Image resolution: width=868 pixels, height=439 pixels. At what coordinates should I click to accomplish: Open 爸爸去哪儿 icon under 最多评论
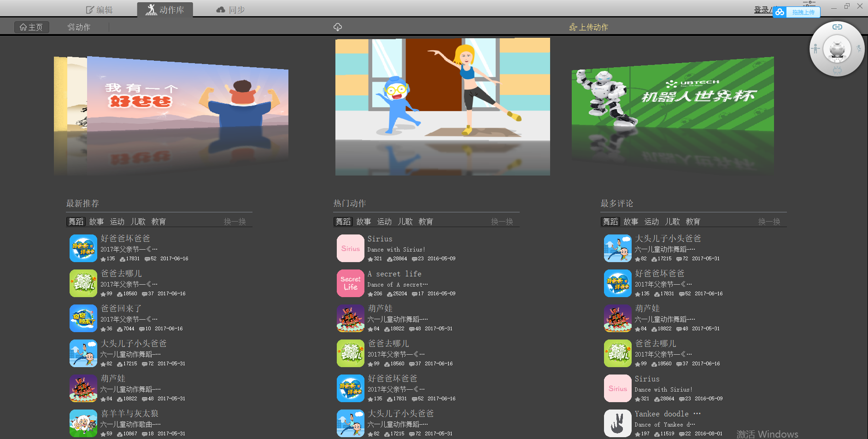618,353
